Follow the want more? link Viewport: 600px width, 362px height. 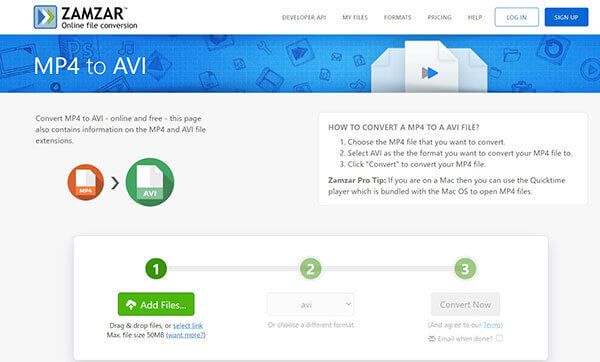tap(186, 335)
